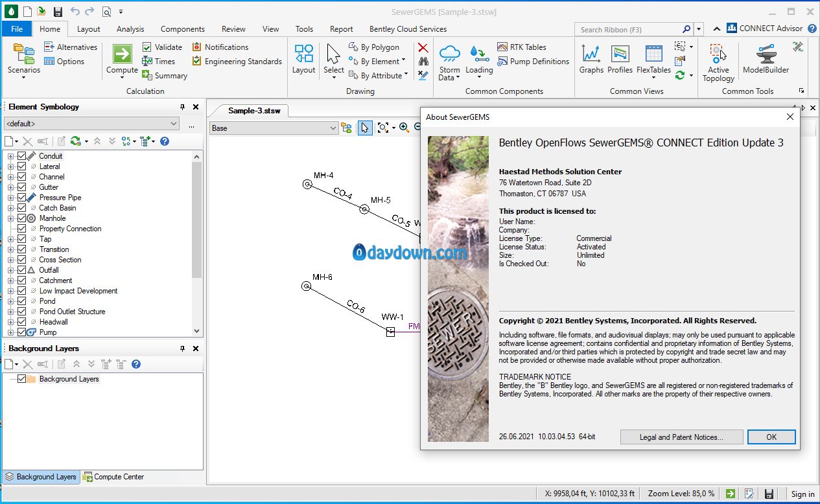Toggle the Background Layers checkbox
Viewport: 820px width, 504px height.
coord(21,379)
